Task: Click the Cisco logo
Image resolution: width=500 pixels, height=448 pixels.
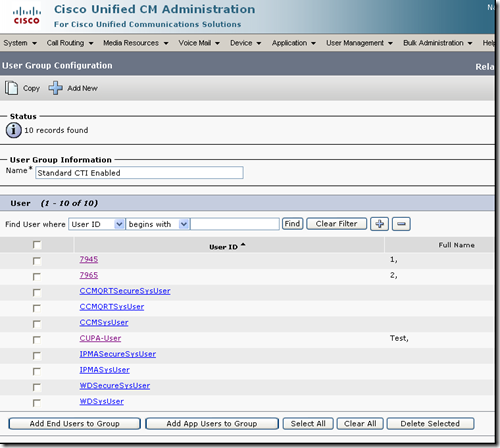Action: (x=27, y=16)
